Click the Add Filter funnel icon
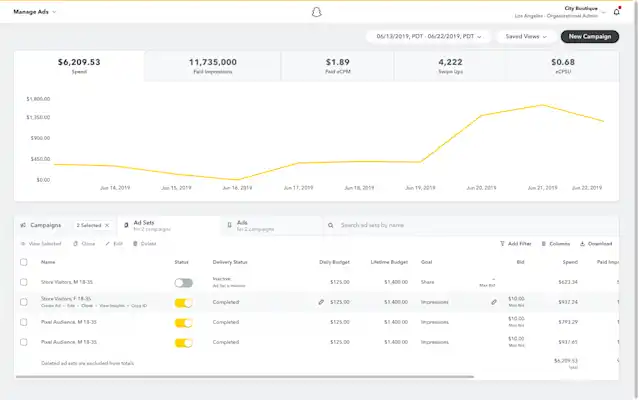Screen dimensions: 639x400 click(502, 244)
